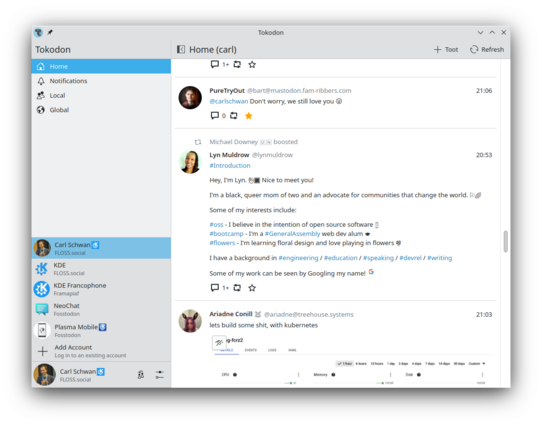Open the #Introduction hashtag

(x=230, y=166)
